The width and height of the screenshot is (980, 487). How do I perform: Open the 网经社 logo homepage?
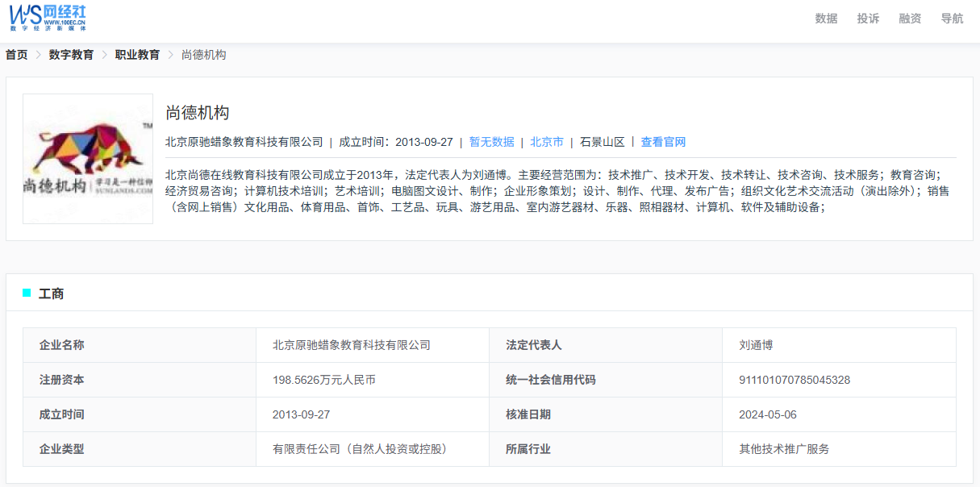coord(48,18)
